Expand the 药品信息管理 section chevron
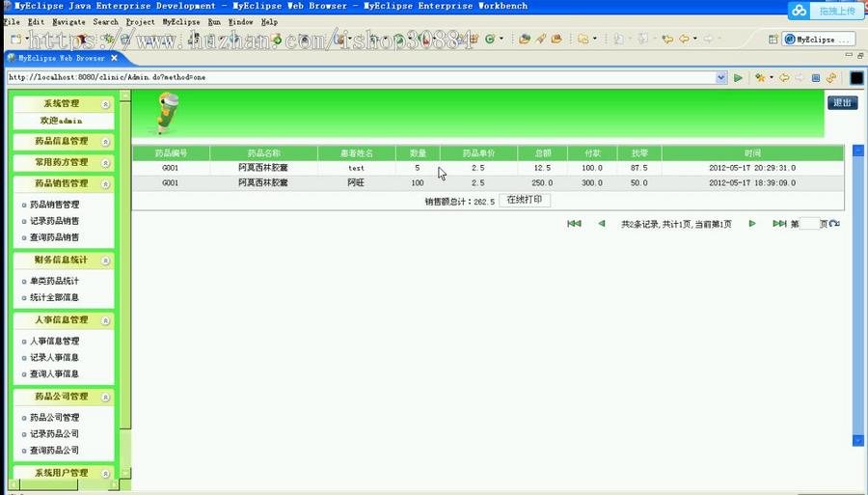Screen dimensions: 868x495 pyautogui.click(x=105, y=142)
